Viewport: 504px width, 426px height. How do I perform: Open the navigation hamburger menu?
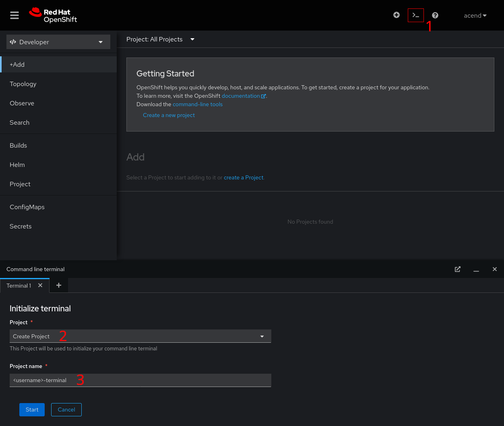14,15
